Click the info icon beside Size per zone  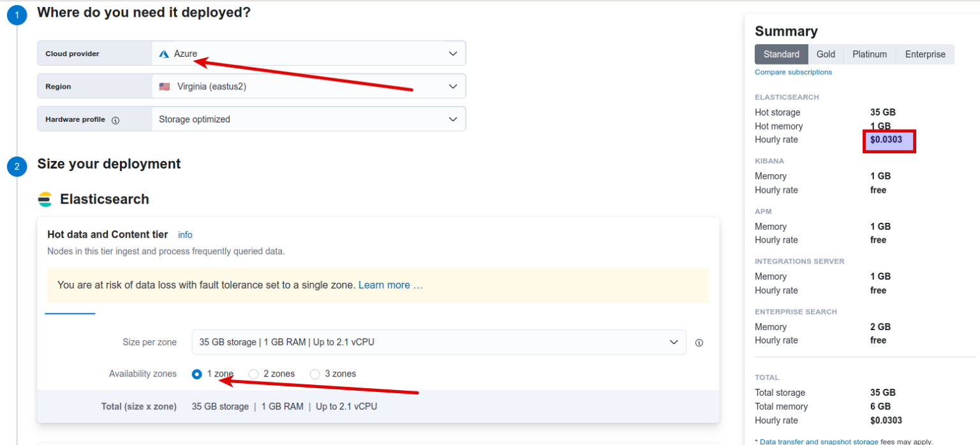pyautogui.click(x=699, y=342)
